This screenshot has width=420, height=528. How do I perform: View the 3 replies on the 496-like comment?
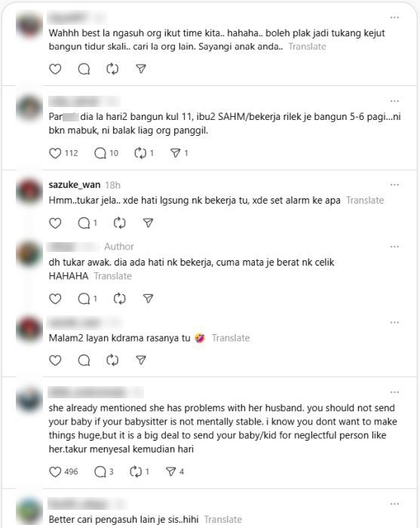point(103,471)
